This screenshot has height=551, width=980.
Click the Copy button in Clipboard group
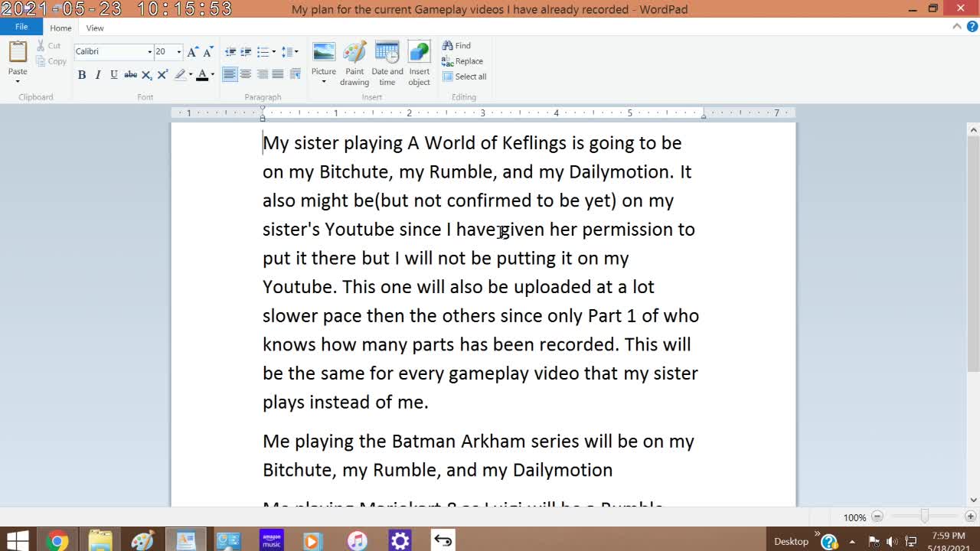(x=51, y=61)
